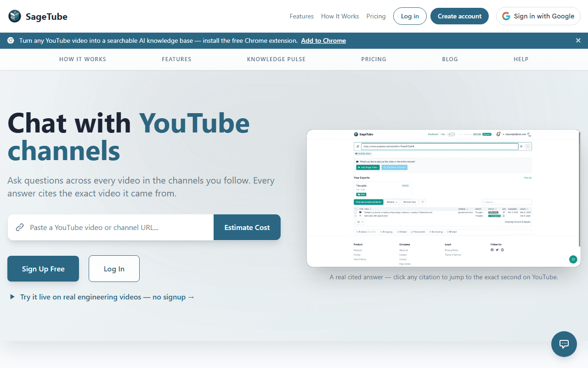Viewport: 588px width, 368px height.
Task: Click the Features link beside How It Works in the header
Action: [301, 16]
